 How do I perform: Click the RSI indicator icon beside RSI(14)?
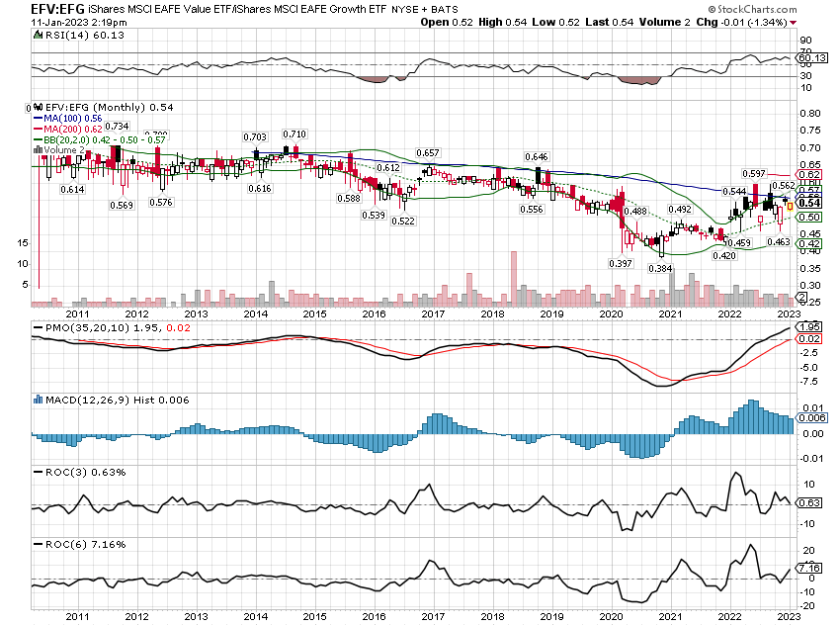[38, 35]
